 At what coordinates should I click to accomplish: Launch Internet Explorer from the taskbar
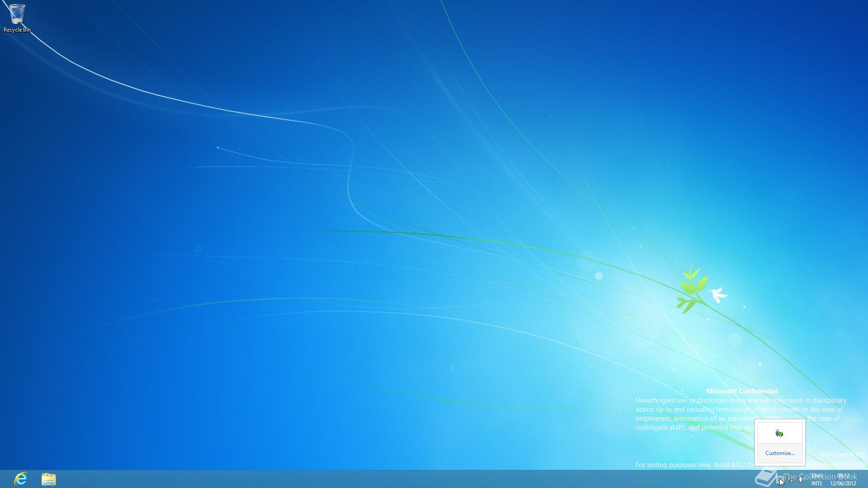coord(21,479)
